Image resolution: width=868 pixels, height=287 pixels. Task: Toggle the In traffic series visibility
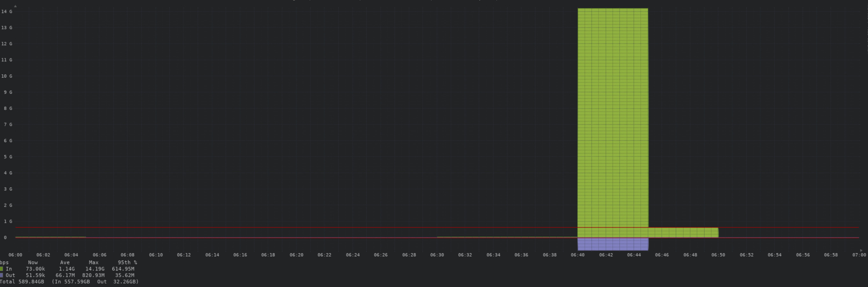tap(9, 269)
